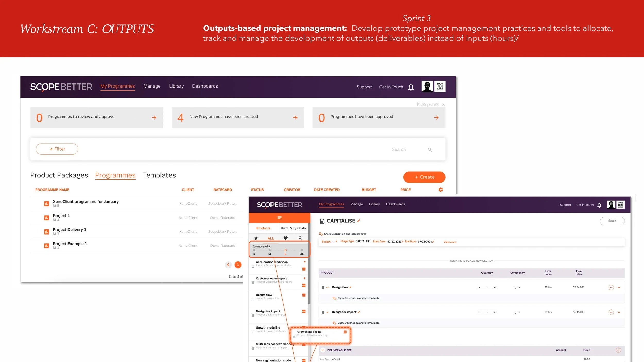This screenshot has width=644, height=362.
Task: Click the notifications bell in top header
Action: pos(411,87)
